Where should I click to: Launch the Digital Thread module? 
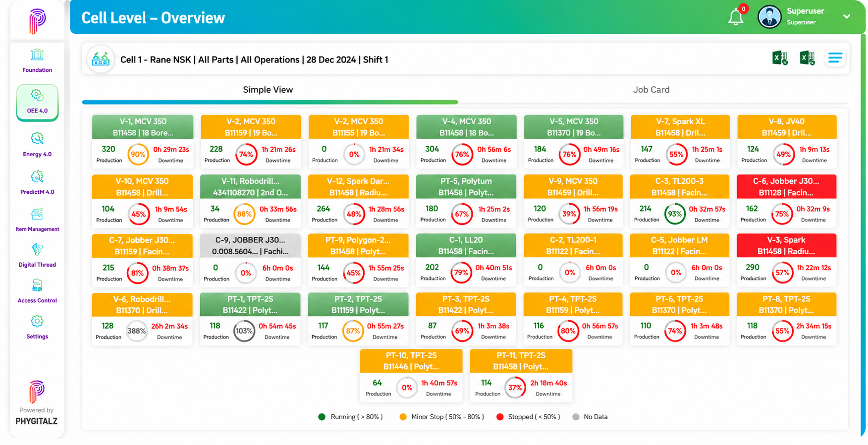pyautogui.click(x=37, y=255)
